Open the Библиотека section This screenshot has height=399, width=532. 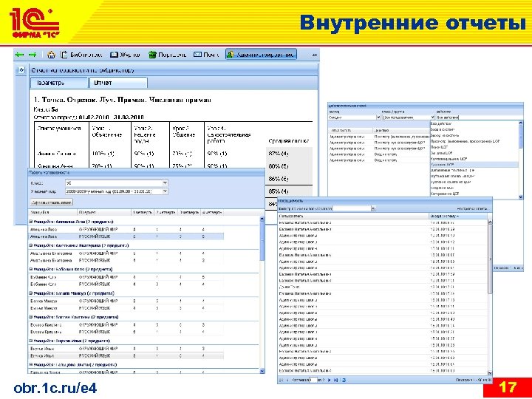coord(81,54)
